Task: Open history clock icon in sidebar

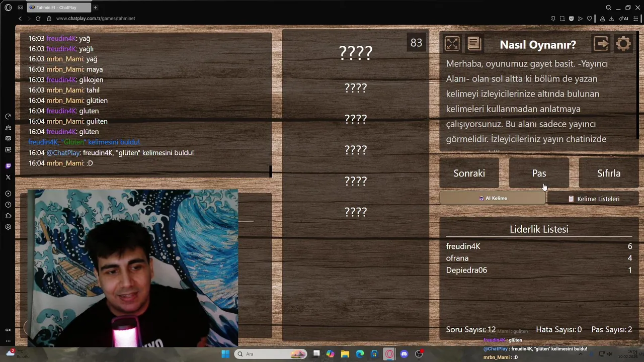Action: tap(8, 205)
